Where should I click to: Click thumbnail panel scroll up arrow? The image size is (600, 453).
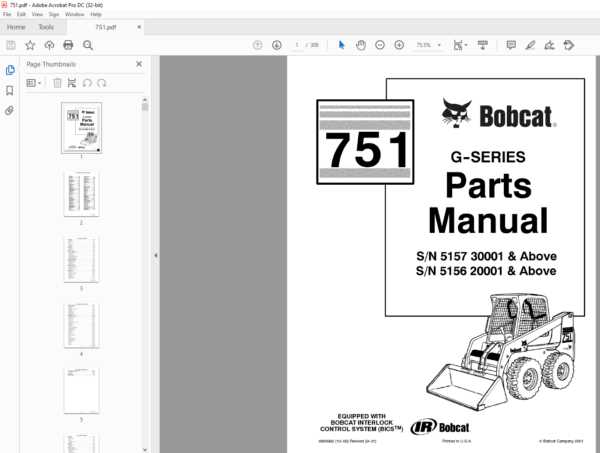pos(145,100)
